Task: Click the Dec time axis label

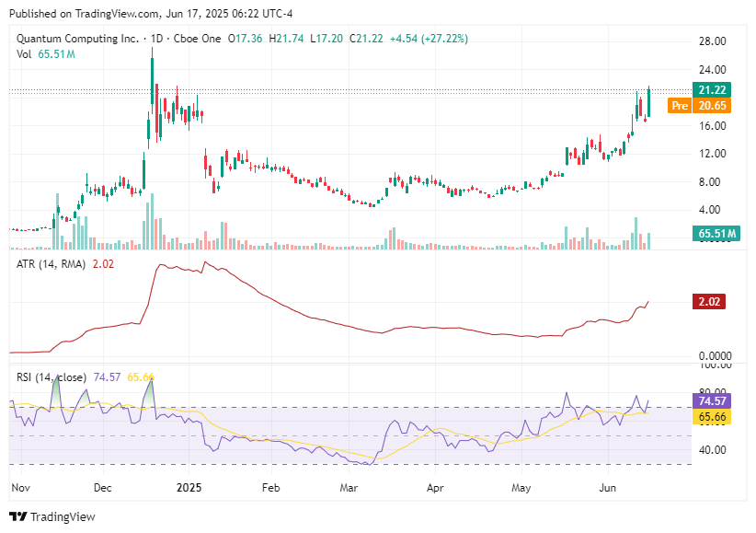Action: point(103,488)
